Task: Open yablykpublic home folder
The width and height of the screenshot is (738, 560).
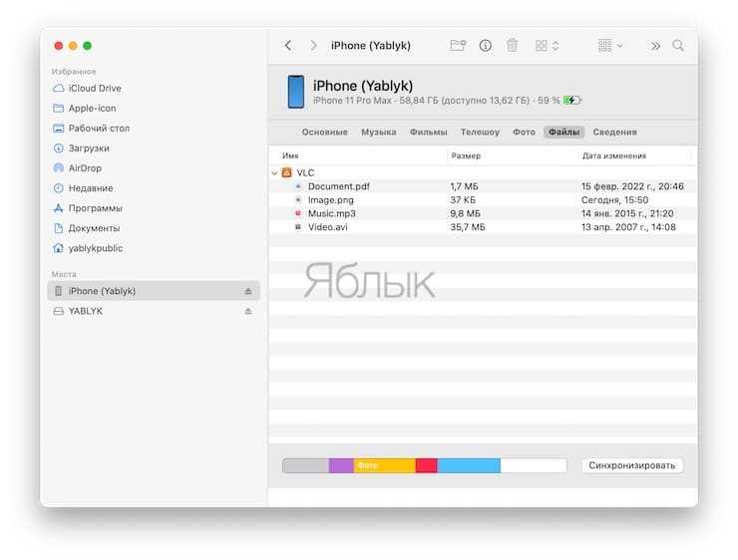Action: click(88, 248)
